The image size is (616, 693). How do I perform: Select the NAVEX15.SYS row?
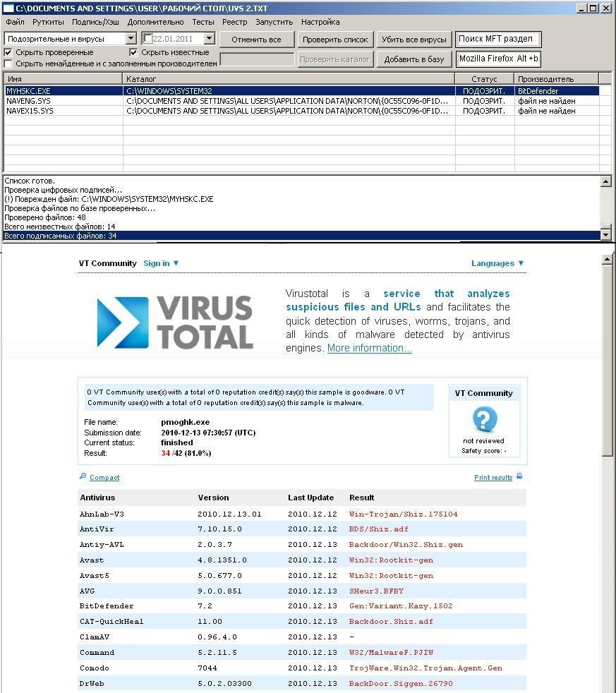pyautogui.click(x=301, y=111)
